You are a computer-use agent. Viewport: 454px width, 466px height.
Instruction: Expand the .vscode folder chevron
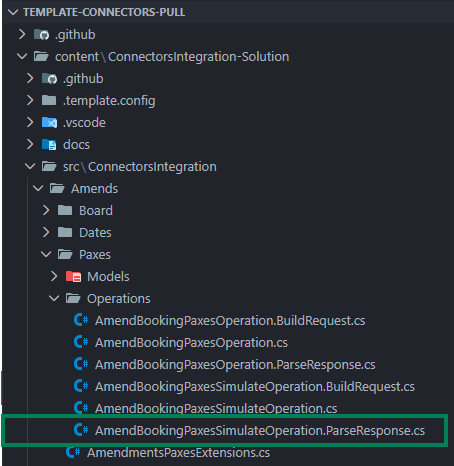[30, 122]
